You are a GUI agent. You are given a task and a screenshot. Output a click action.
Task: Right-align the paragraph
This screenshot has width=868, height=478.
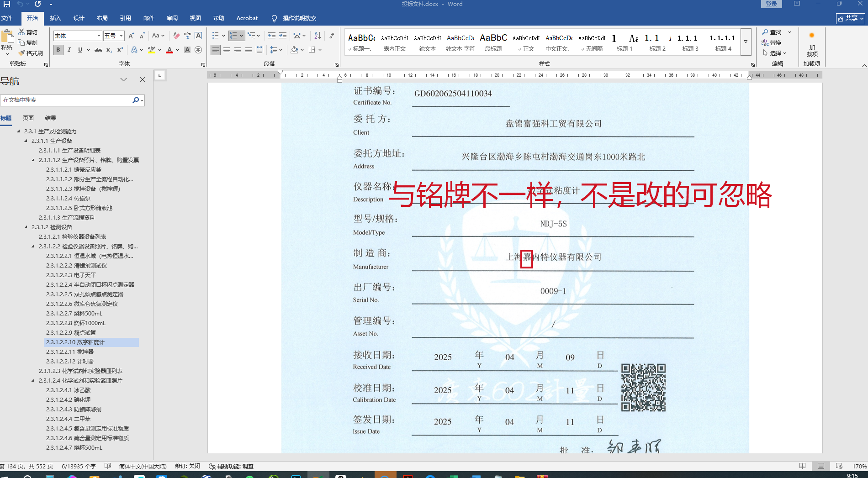pos(238,50)
